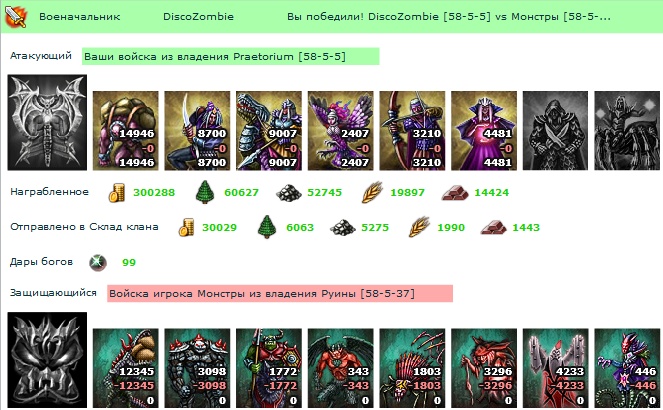
Task: Click the attacker bat-winged hero portrait
Action: tap(47, 123)
